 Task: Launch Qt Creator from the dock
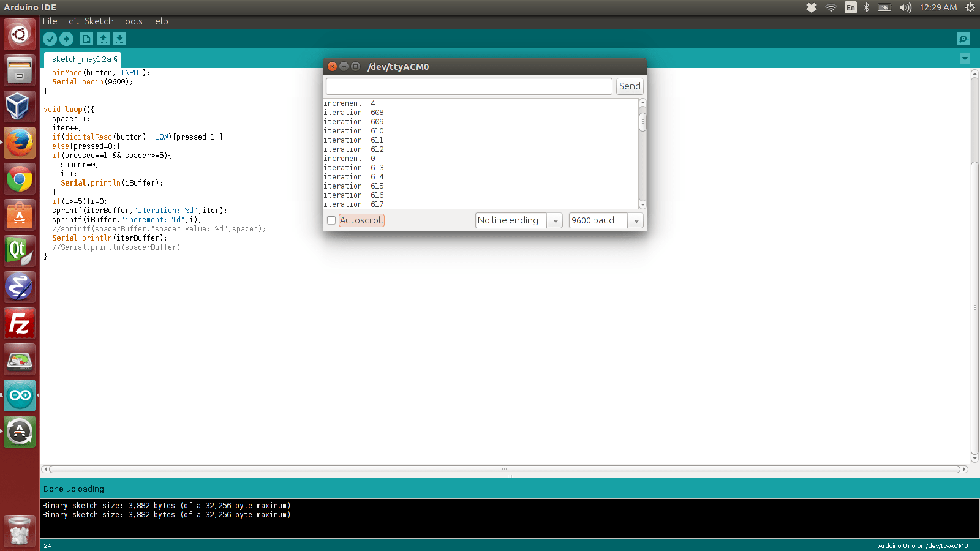click(x=20, y=251)
